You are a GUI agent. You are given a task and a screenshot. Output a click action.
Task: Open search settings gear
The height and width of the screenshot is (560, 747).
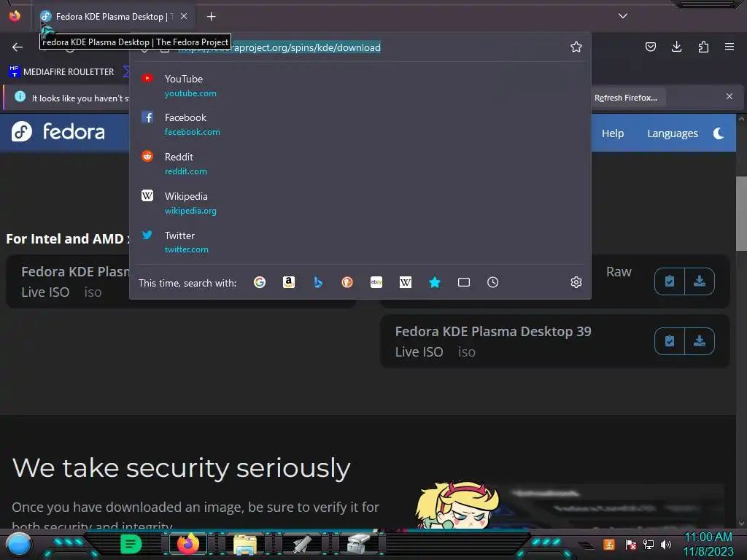click(576, 282)
